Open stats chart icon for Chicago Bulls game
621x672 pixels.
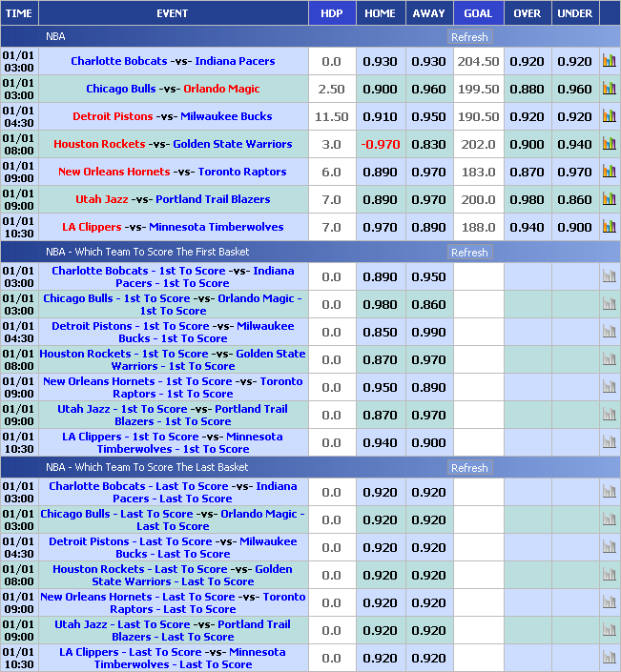(x=609, y=89)
